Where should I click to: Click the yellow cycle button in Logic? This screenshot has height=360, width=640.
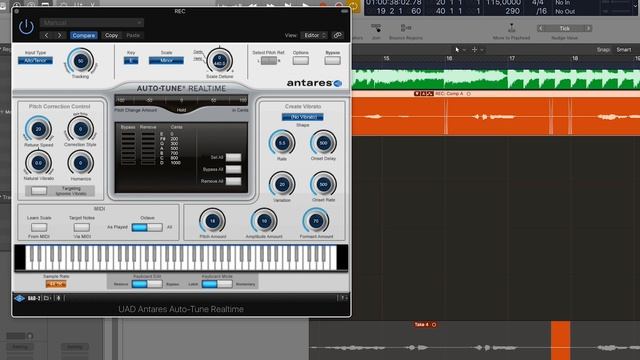tap(354, 6)
